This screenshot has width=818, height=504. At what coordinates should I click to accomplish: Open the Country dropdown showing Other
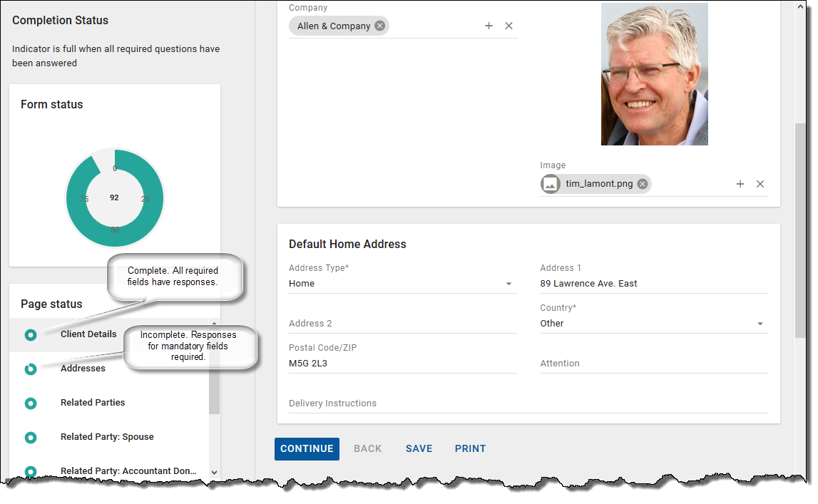(761, 323)
